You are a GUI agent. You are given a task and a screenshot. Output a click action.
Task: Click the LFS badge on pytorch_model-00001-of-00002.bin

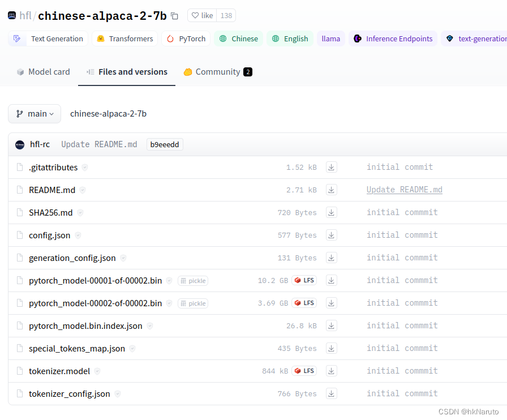tap(304, 280)
